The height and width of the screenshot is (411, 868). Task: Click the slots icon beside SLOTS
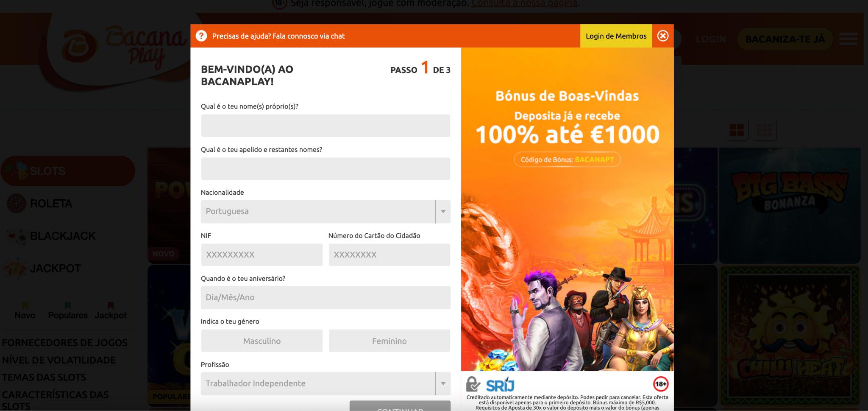click(x=17, y=171)
